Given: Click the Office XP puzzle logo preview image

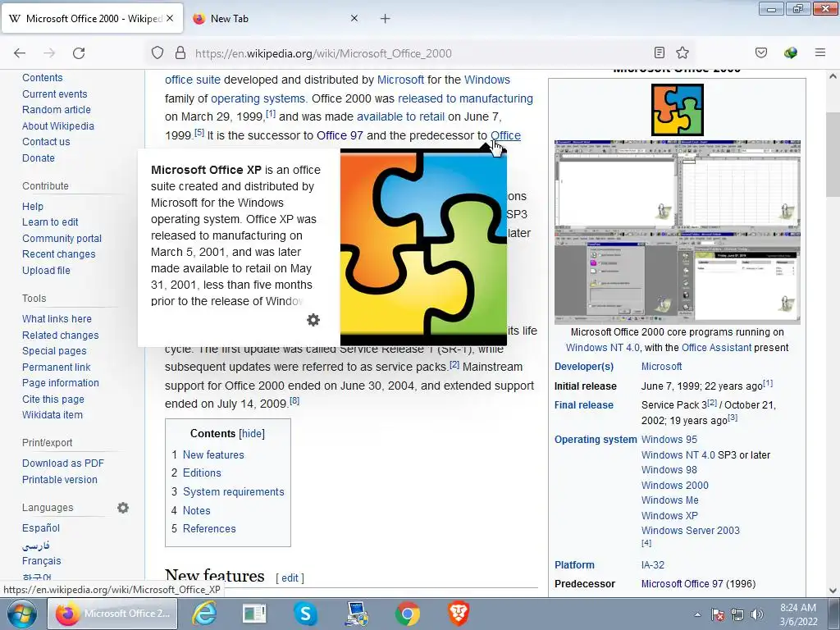Looking at the screenshot, I should [423, 248].
